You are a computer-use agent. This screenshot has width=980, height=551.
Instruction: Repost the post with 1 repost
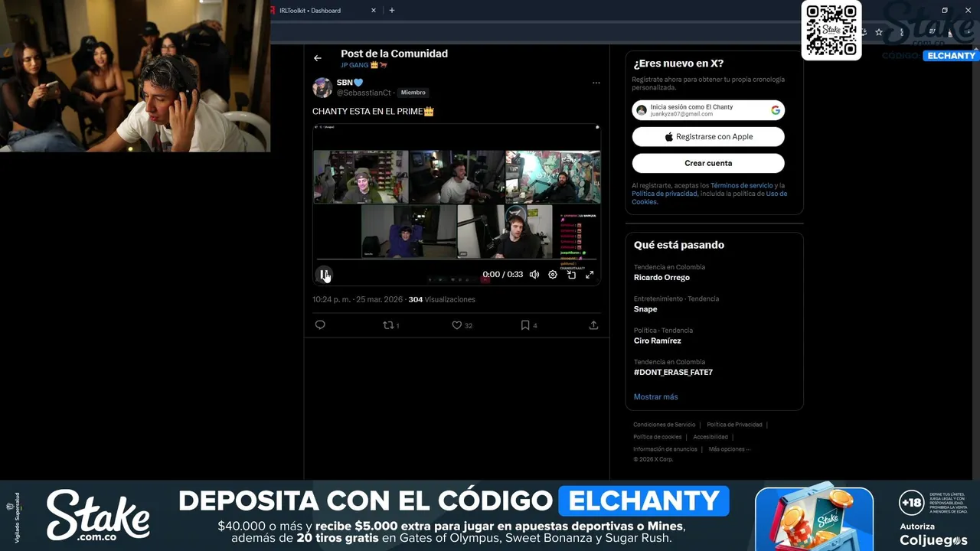pos(390,325)
